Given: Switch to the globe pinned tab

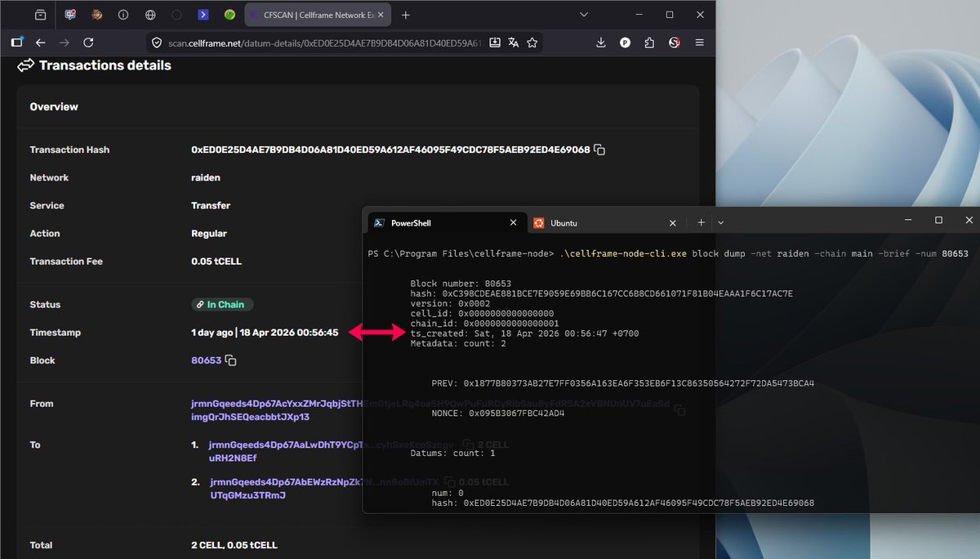Looking at the screenshot, I should pos(150,15).
